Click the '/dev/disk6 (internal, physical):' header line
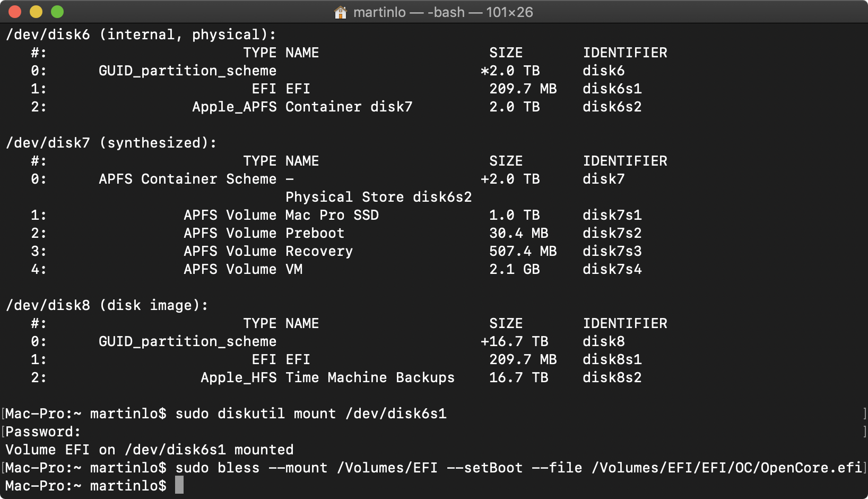This screenshot has width=868, height=499. pos(141,35)
